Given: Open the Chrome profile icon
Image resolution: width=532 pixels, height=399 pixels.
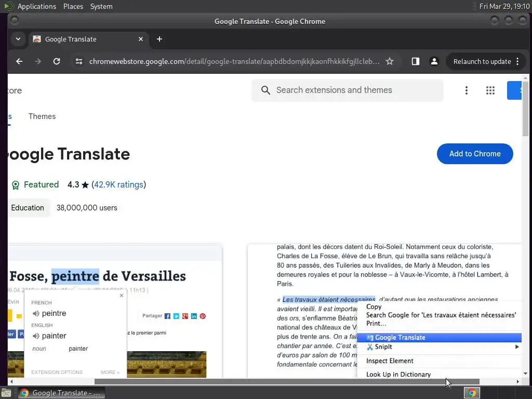Looking at the screenshot, I should tap(434, 61).
